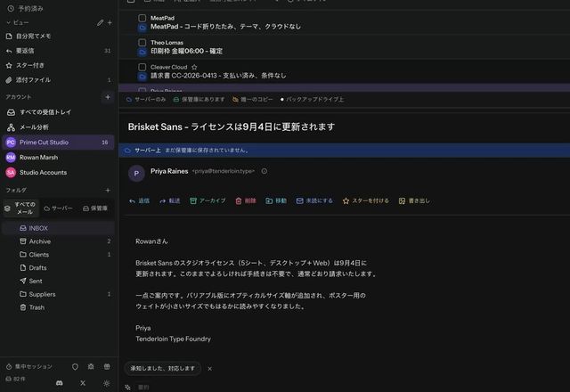
Task: Click the shield icon in sidebar footer
Action: tap(75, 366)
